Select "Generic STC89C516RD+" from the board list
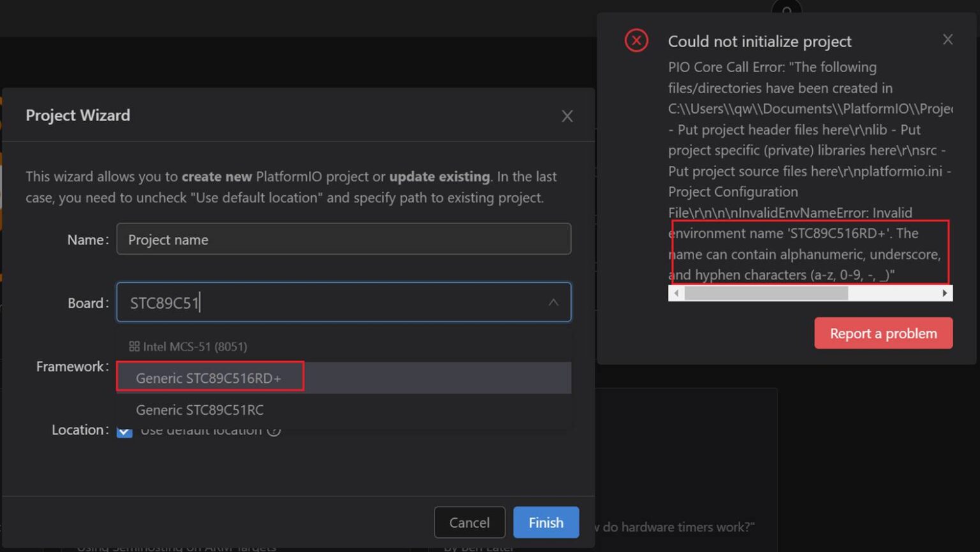The height and width of the screenshot is (552, 980). [211, 378]
